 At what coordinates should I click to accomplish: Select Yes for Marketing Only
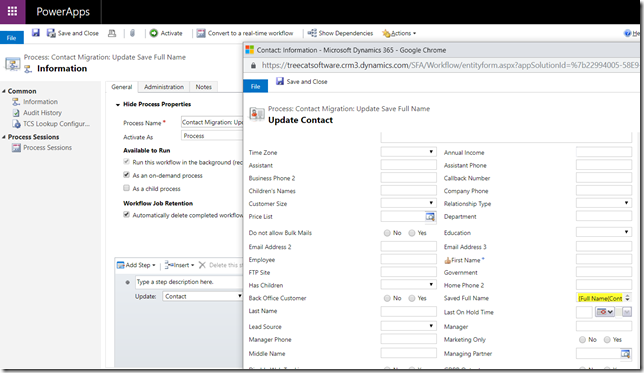pos(607,340)
